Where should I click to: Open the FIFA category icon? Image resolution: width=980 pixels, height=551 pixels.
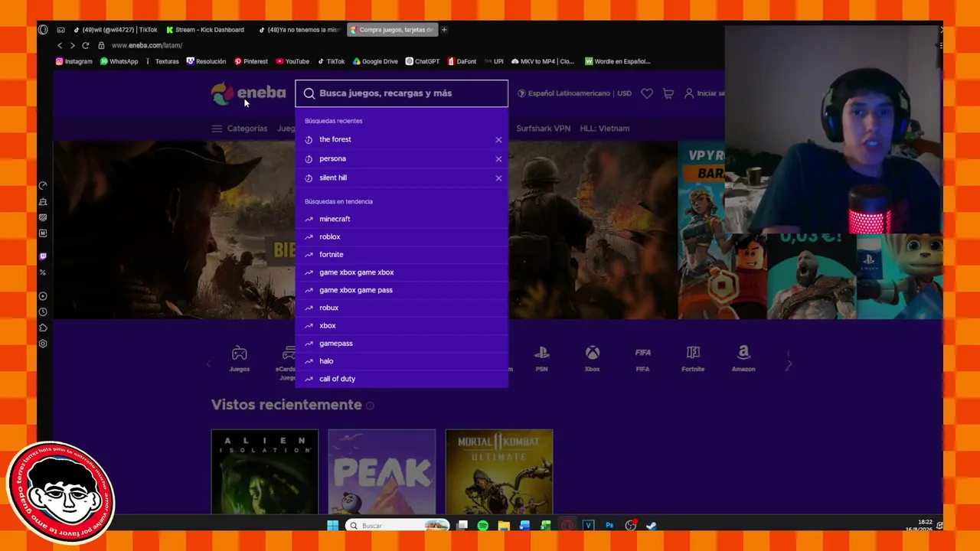click(643, 353)
